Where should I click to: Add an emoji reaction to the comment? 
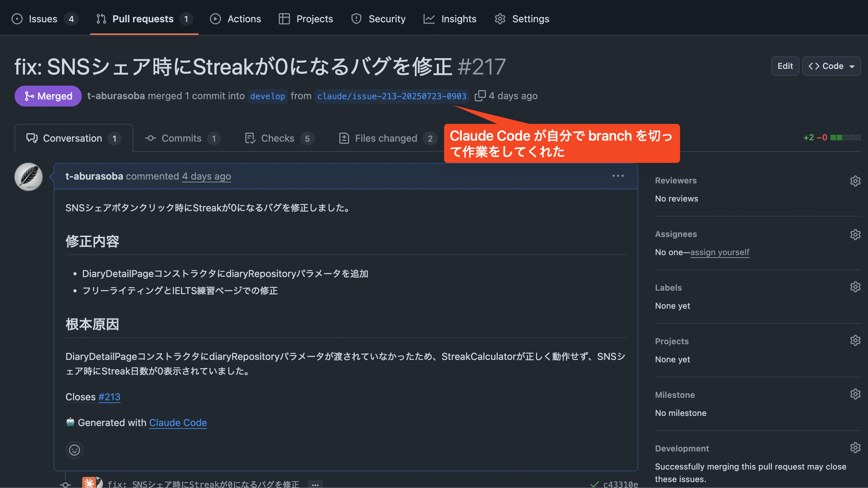[74, 450]
